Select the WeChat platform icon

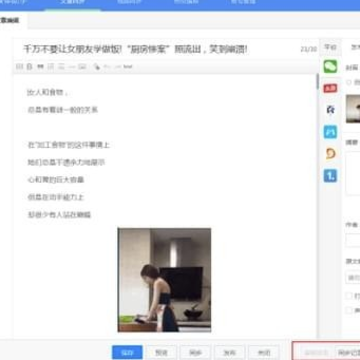pos(330,67)
